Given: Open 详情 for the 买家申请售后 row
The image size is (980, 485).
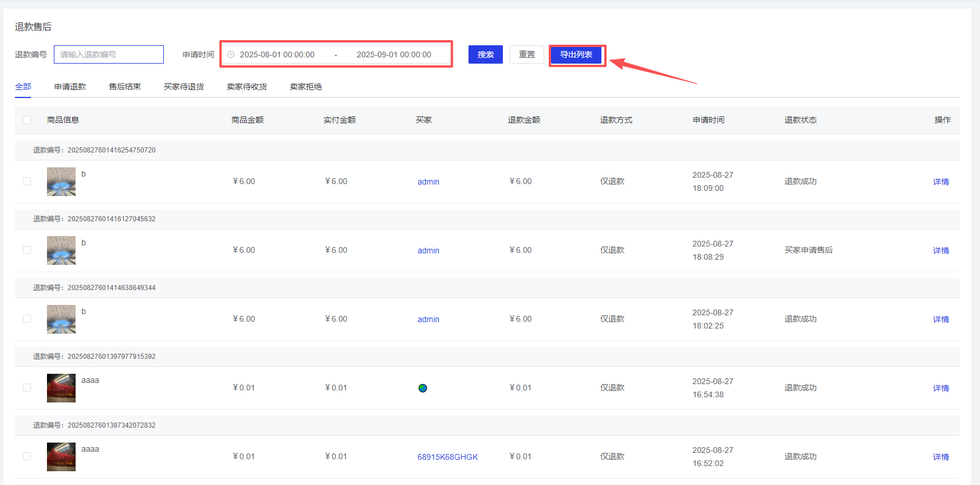Looking at the screenshot, I should (940, 251).
